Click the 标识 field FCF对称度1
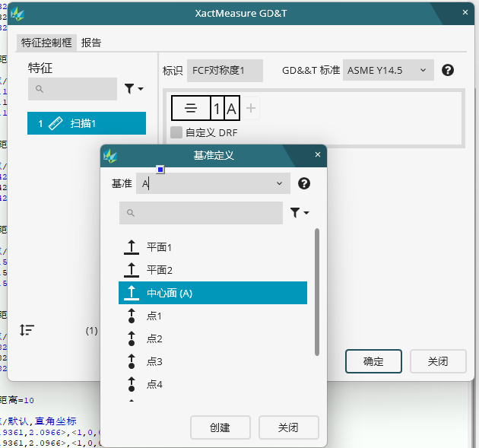The image size is (479, 448). 224,71
